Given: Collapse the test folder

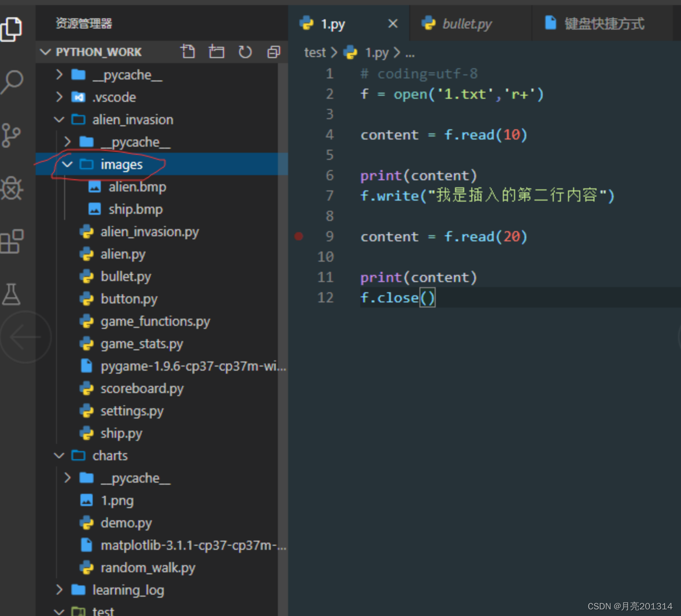Looking at the screenshot, I should click(59, 611).
